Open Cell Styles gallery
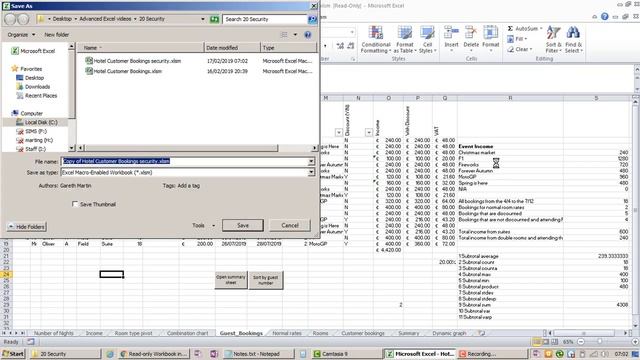The height and width of the screenshot is (360, 640). (427, 39)
